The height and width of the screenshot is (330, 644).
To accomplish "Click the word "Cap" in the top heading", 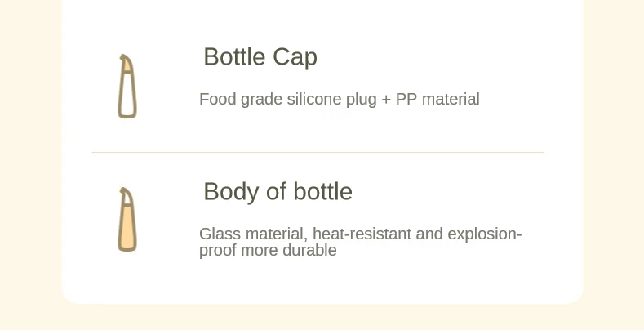I will (295, 57).
